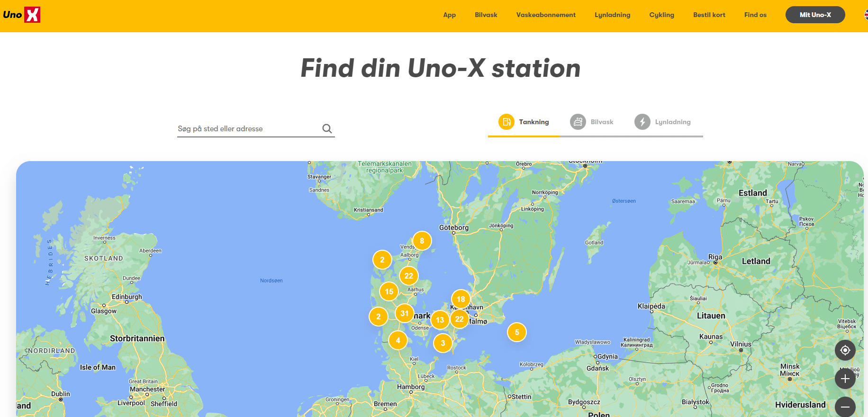868x417 pixels.
Task: Click the Edinburgh map label
Action: (127, 297)
